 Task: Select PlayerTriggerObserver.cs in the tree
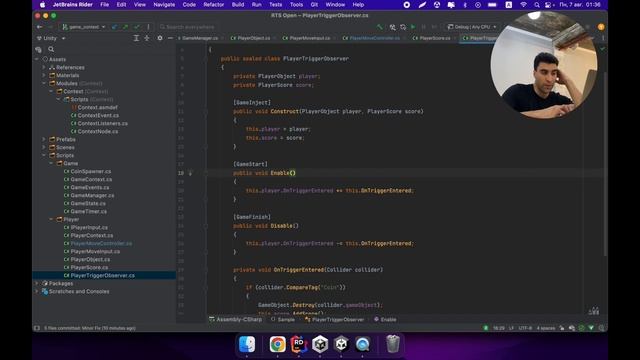[x=102, y=276]
